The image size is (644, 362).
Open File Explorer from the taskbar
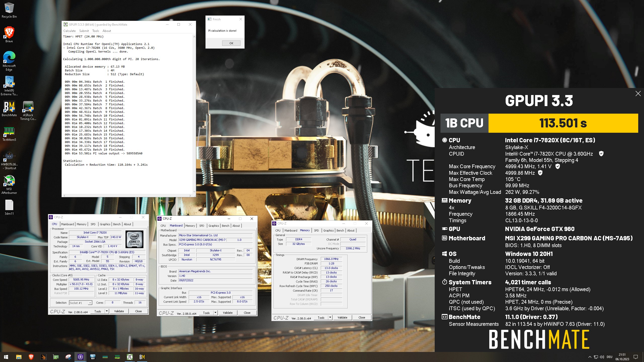[x=19, y=357]
